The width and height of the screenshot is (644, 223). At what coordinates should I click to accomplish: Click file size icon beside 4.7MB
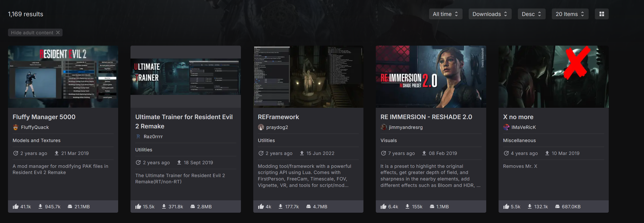(308, 207)
